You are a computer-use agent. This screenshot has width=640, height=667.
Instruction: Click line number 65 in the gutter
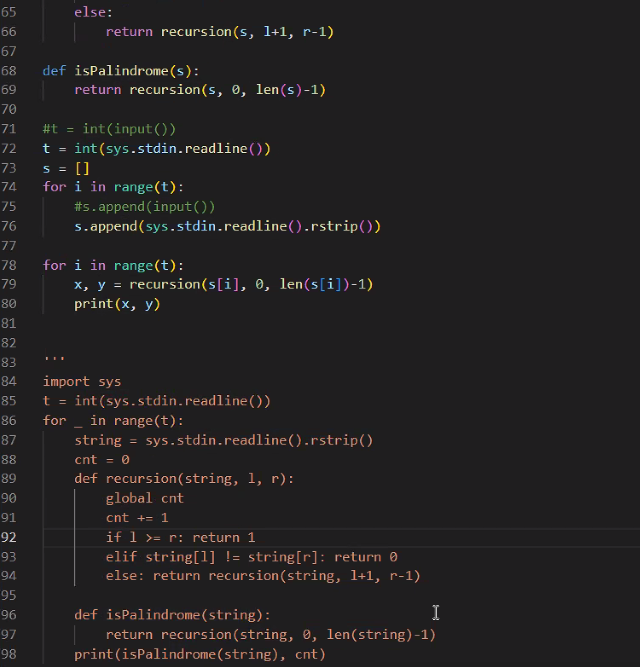click(9, 12)
